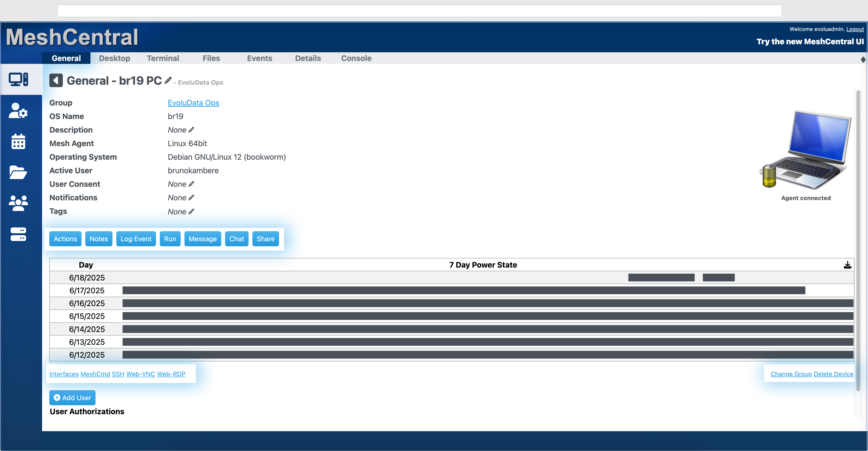This screenshot has width=868, height=451.
Task: Click the 6/15/2025 date cell
Action: click(x=87, y=316)
